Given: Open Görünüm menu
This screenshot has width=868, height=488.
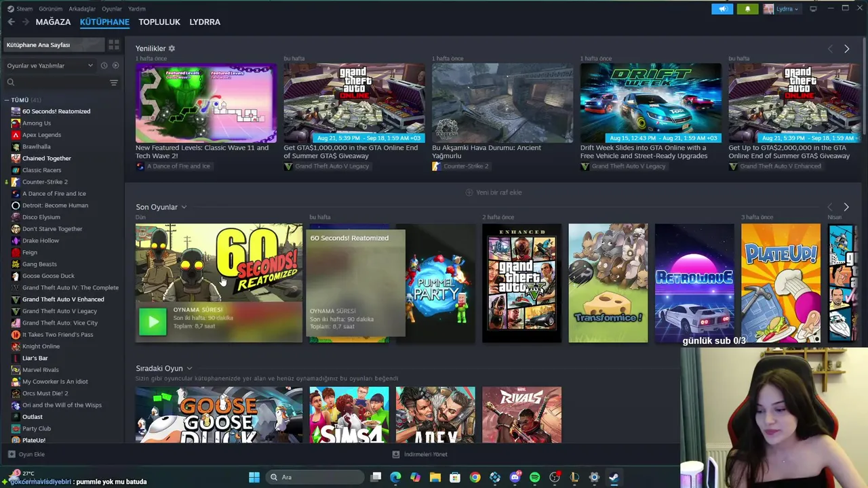Looking at the screenshot, I should 50,9.
